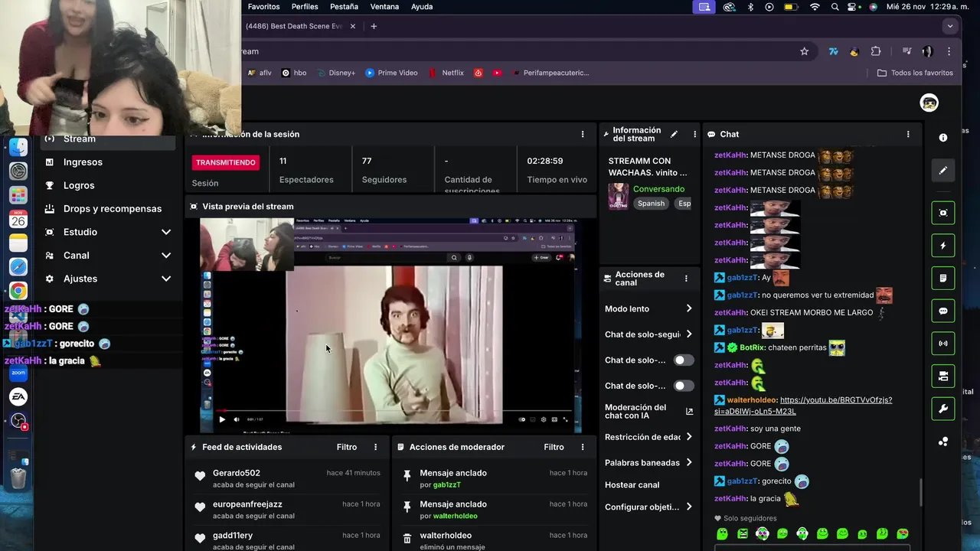Open walterholdeo's youtu.be link in chat
980x551 pixels.
tap(802, 406)
